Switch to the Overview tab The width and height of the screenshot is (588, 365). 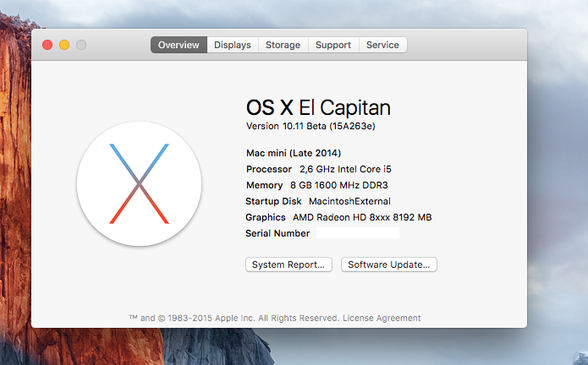coord(179,45)
